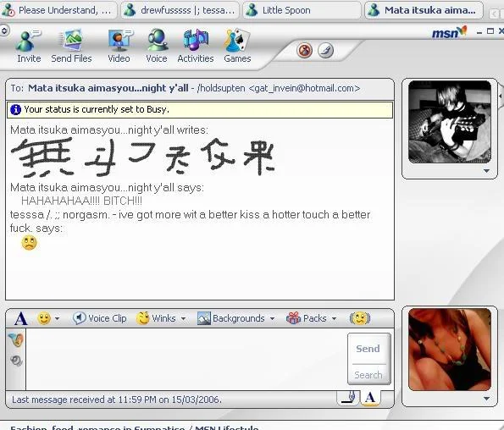Open the Winks icon
Viewport: 504px width, 430px height.
click(142, 318)
